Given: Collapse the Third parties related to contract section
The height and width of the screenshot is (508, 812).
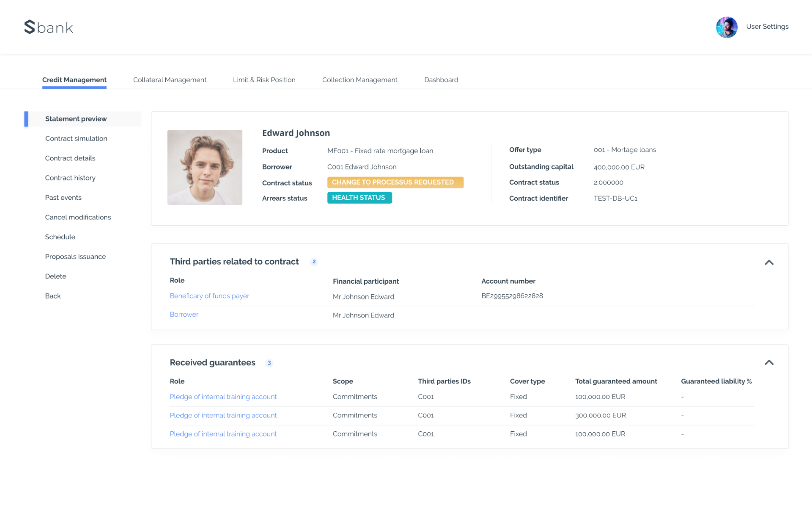Looking at the screenshot, I should (x=769, y=262).
